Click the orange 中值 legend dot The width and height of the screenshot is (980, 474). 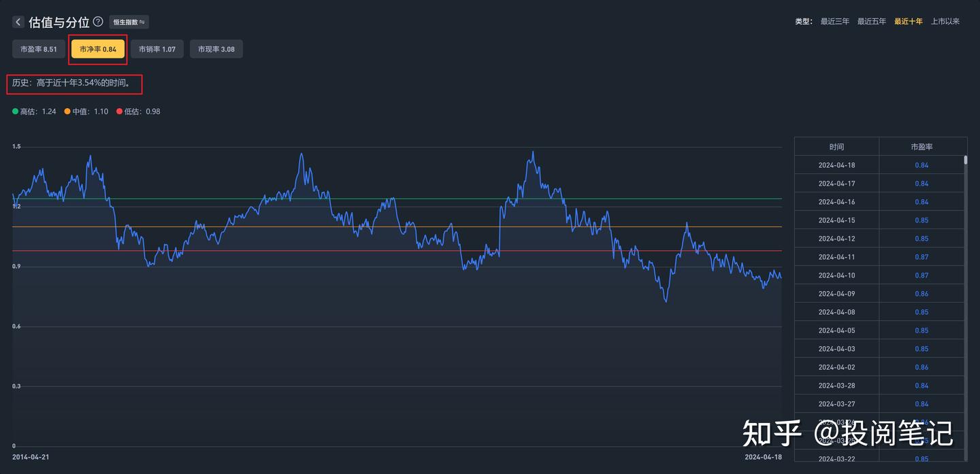[x=67, y=112]
